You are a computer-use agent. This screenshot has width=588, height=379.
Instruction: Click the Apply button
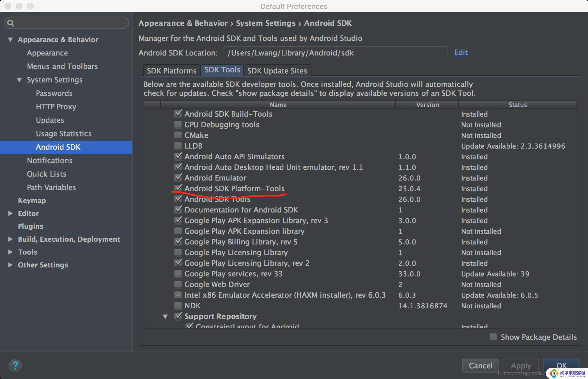(521, 366)
